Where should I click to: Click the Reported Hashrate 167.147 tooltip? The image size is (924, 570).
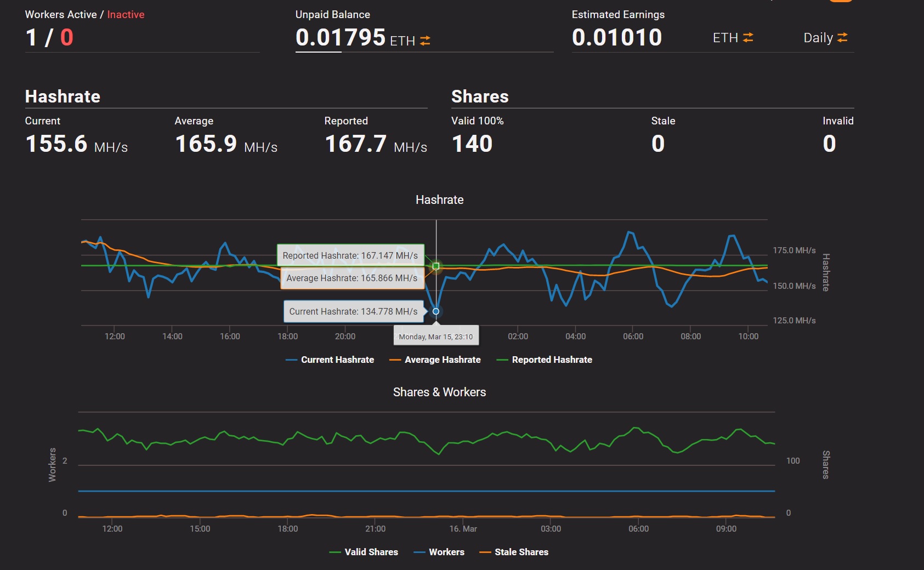(x=350, y=255)
